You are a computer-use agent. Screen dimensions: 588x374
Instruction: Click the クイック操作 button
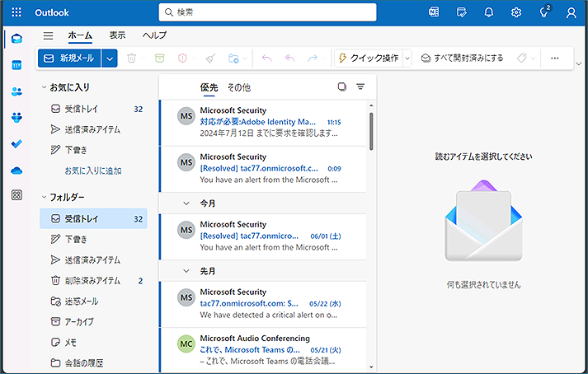pos(369,58)
